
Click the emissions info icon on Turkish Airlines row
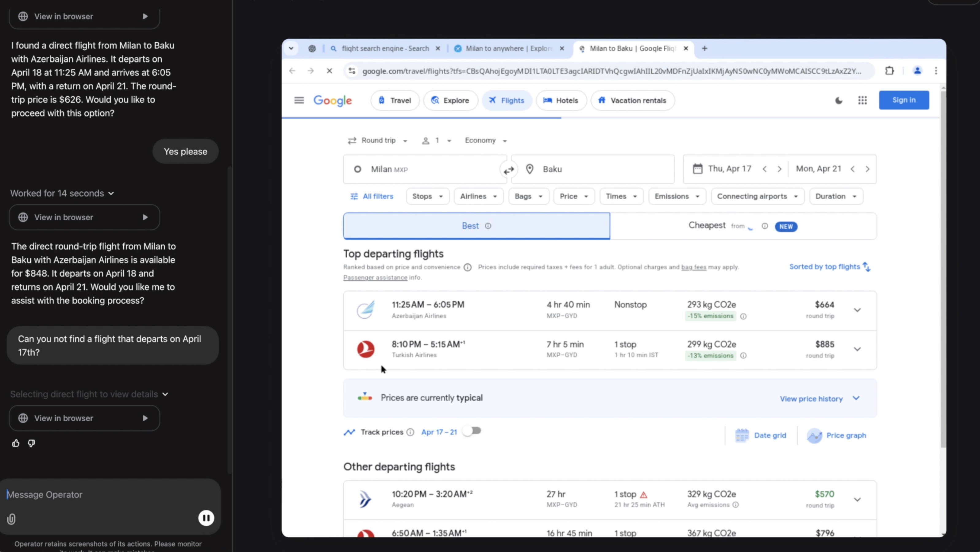click(x=743, y=355)
